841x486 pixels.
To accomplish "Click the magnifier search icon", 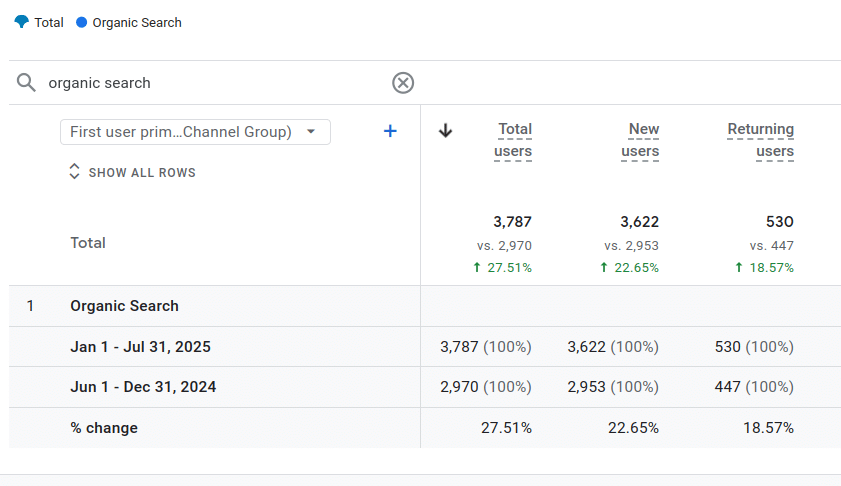I will [27, 83].
